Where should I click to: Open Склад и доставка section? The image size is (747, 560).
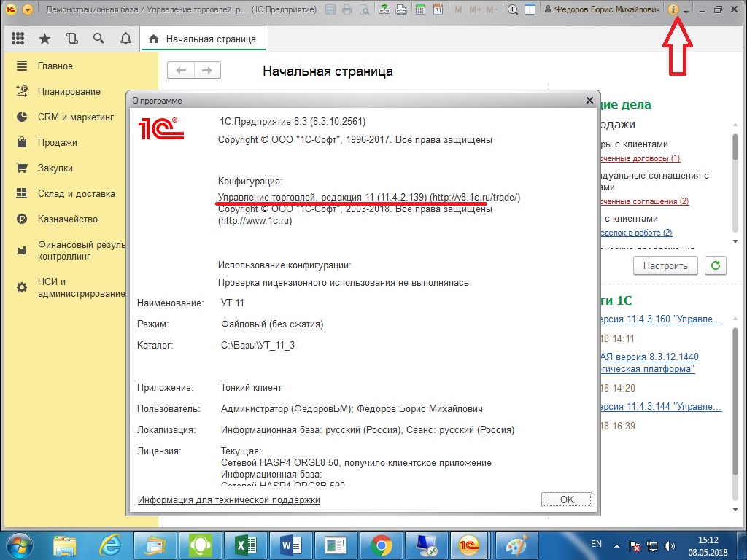76,194
